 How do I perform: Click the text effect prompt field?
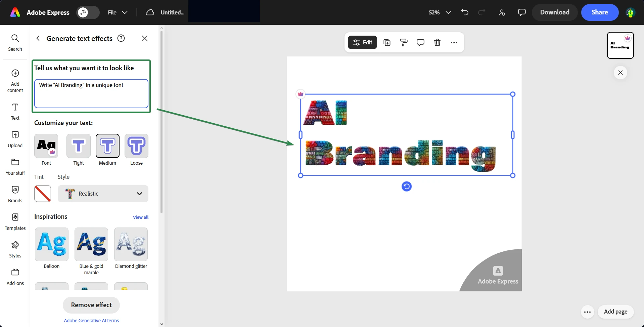tap(91, 93)
